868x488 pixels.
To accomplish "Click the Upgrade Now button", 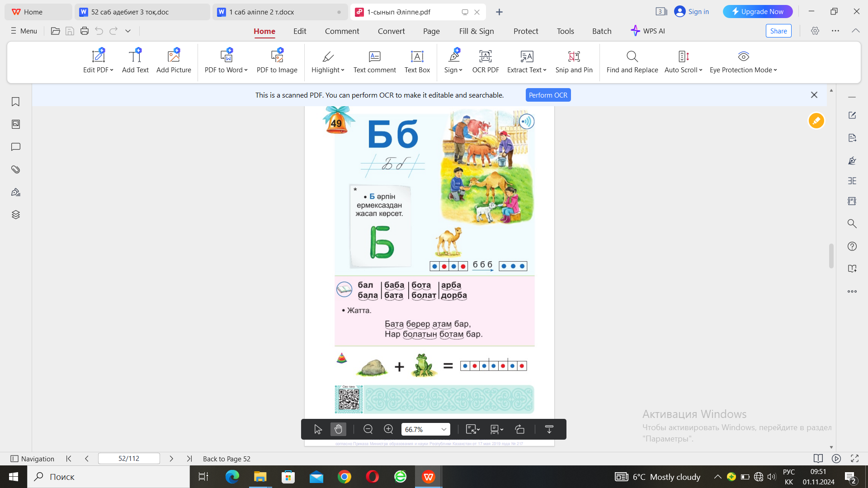I will (757, 12).
